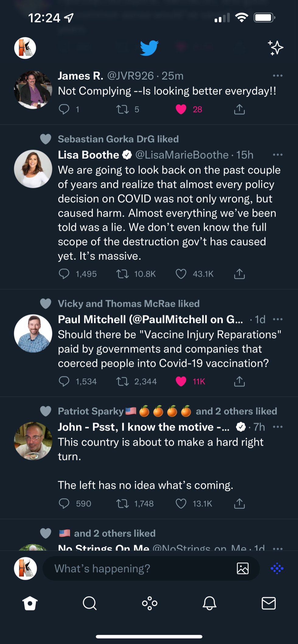Screen dimensions: 298x644
Task: Open Messages envelope icon
Action: 269,603
